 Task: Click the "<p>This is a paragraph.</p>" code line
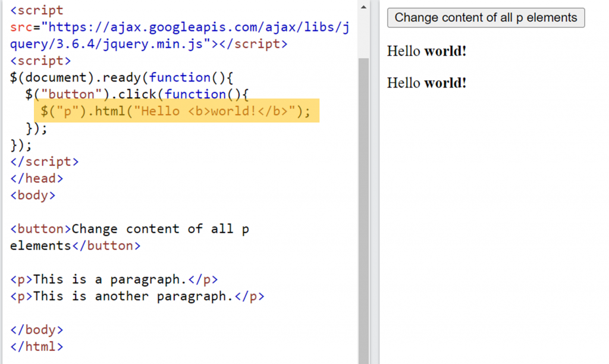click(x=114, y=280)
